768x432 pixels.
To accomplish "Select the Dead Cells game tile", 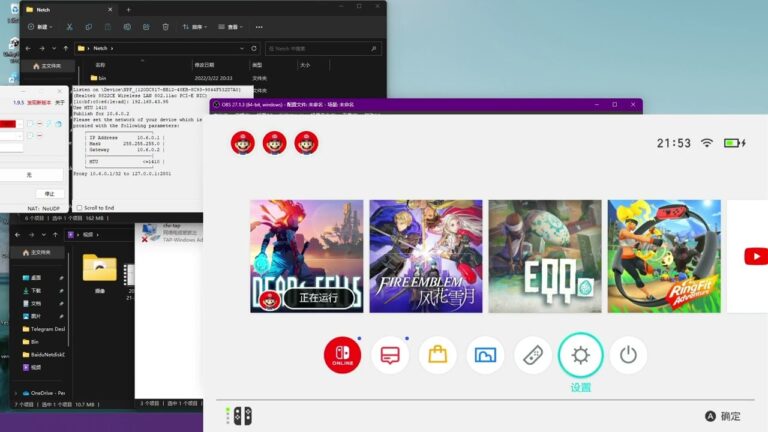I will pos(306,256).
